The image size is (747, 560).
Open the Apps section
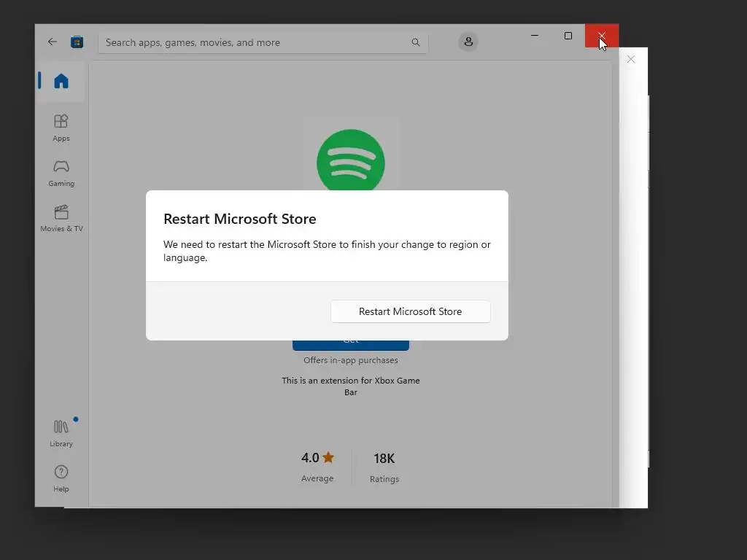pyautogui.click(x=61, y=128)
